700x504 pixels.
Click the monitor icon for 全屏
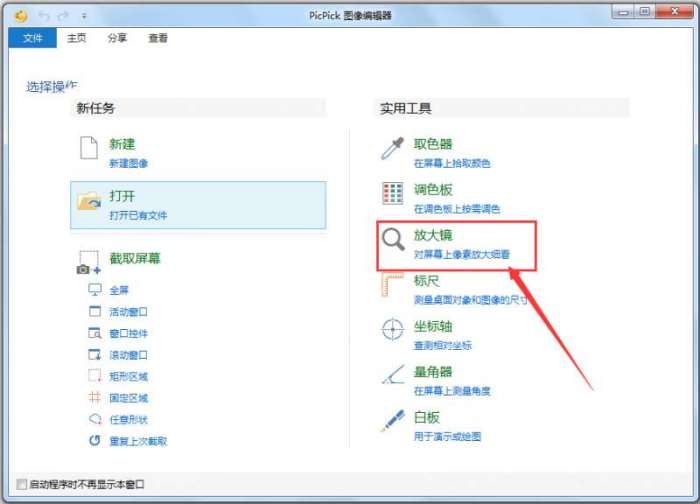coord(95,290)
